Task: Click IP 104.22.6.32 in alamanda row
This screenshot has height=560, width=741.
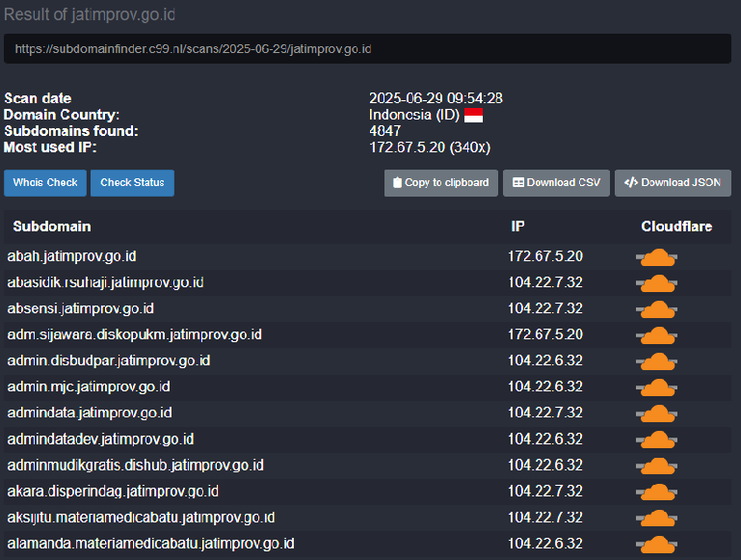Action: click(x=545, y=544)
